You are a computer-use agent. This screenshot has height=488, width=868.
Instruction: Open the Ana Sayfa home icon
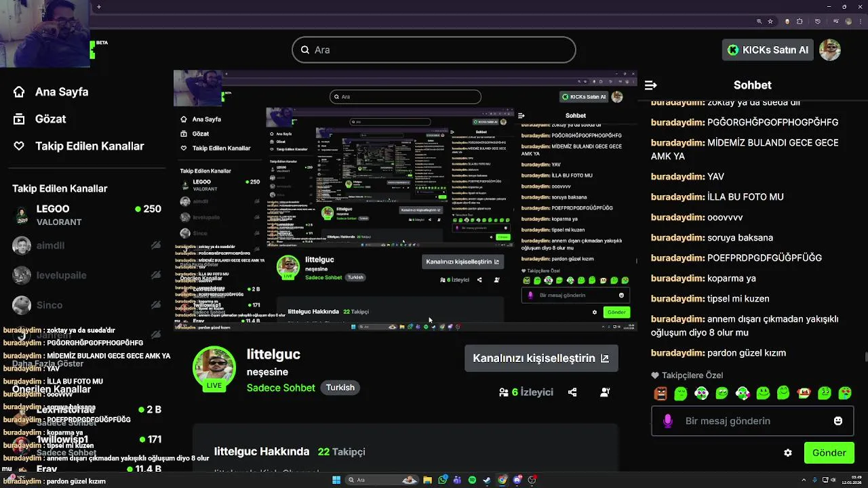click(x=19, y=91)
